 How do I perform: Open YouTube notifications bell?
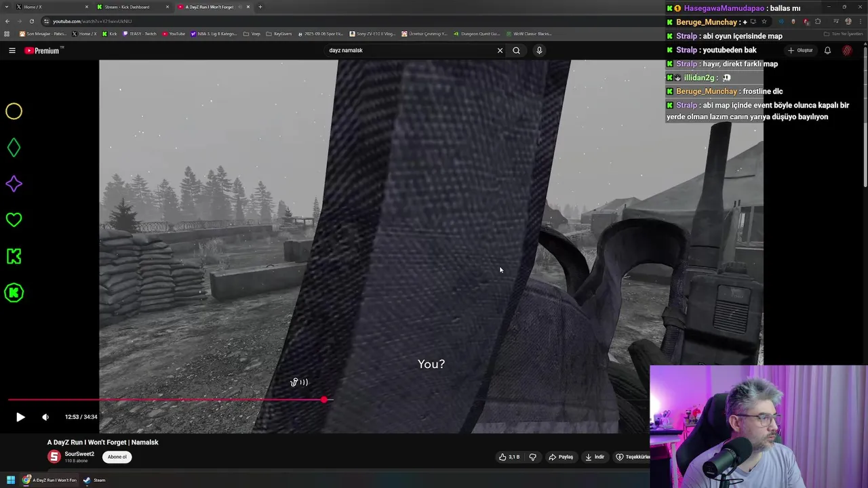[x=827, y=50]
